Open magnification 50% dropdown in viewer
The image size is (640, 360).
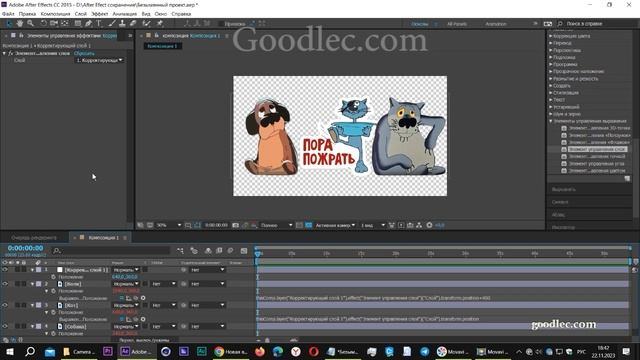coord(169,225)
